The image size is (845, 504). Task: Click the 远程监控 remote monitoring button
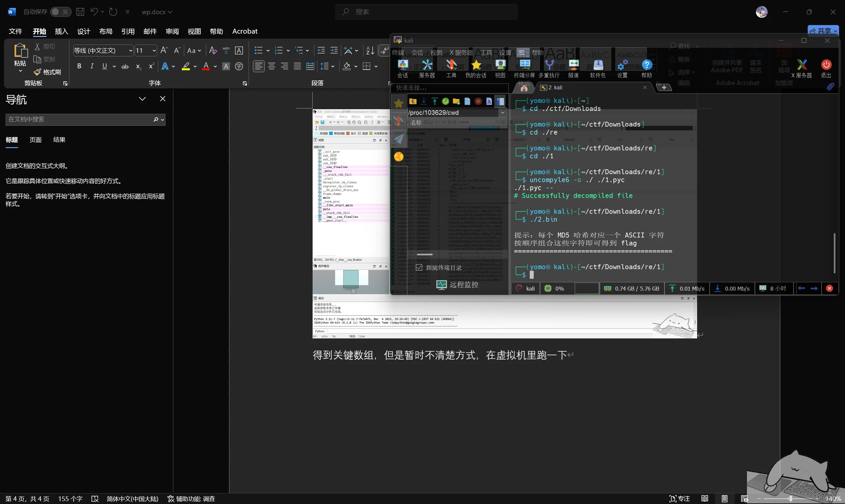pos(457,285)
